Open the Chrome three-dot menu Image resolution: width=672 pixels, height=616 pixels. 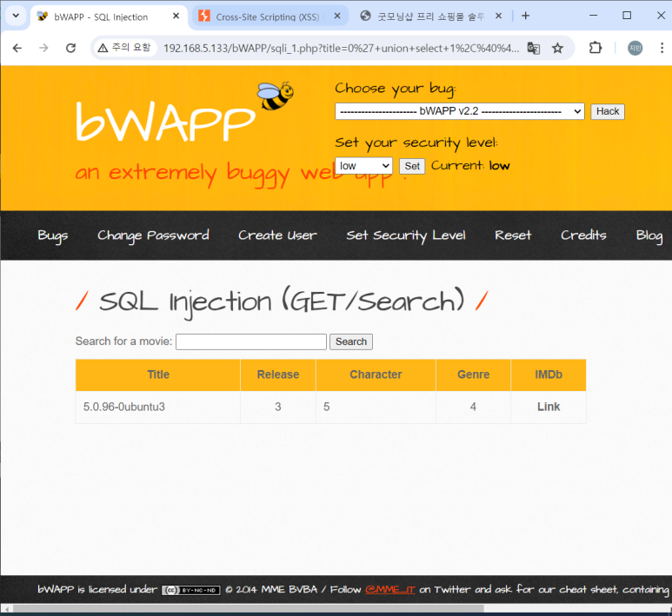point(662,48)
